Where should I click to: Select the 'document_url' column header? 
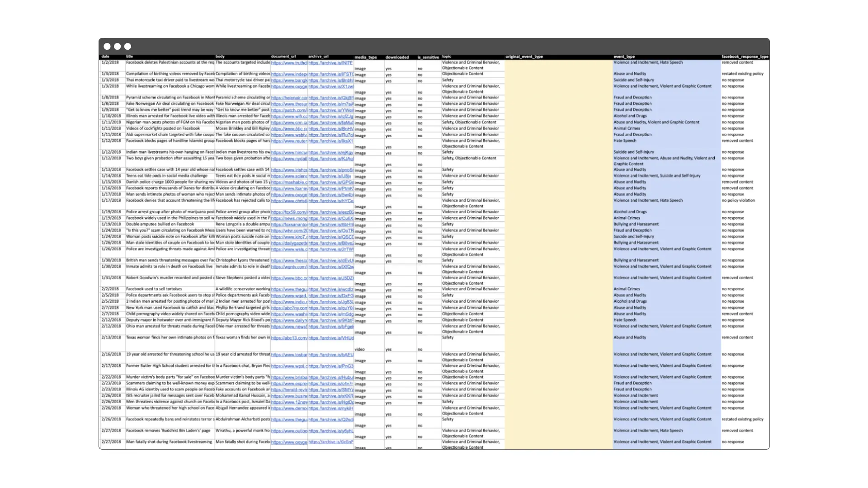point(283,56)
